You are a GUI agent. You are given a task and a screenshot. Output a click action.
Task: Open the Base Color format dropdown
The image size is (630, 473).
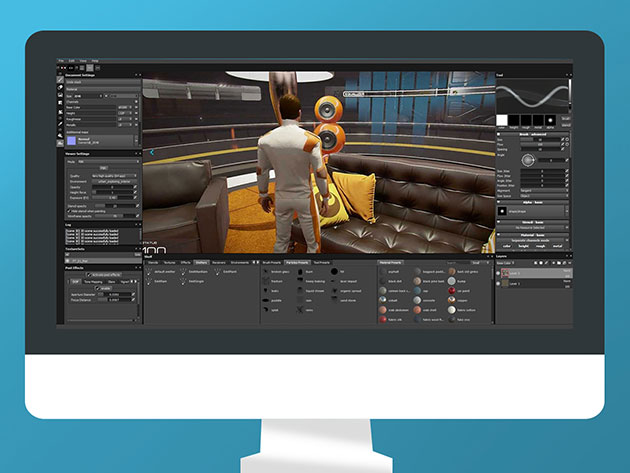(125, 107)
